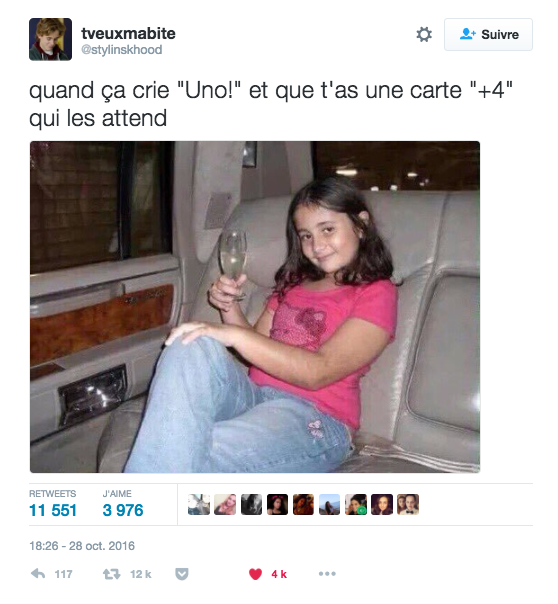The image size is (558, 604).
Task: Open second liker avatar with blonde hair
Action: (x=225, y=505)
